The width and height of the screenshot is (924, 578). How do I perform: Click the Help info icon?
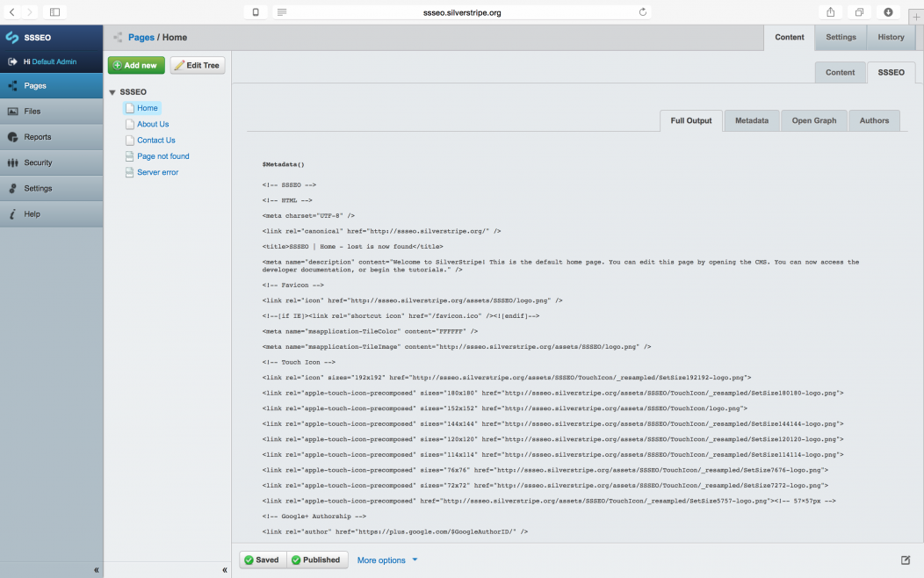coord(12,213)
